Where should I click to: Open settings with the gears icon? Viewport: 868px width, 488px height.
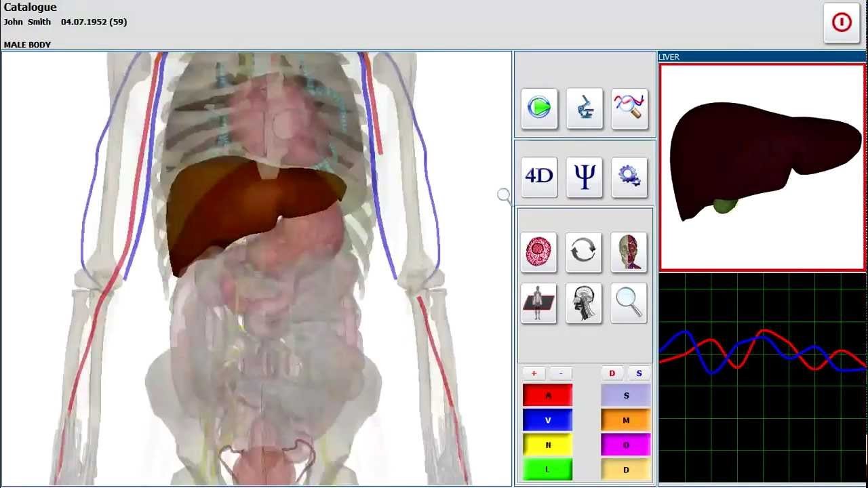(629, 176)
